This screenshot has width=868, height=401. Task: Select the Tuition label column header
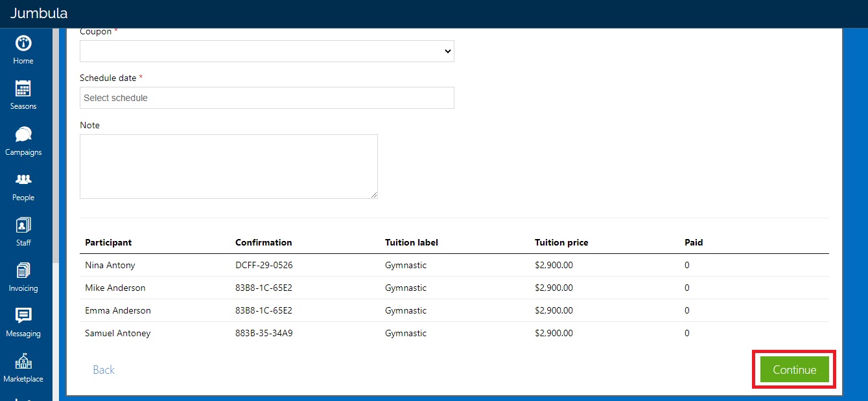[x=412, y=242]
